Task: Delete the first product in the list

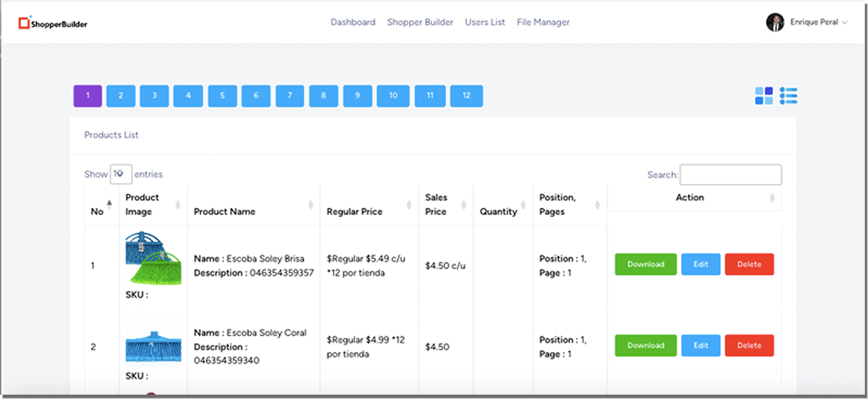Action: 749,264
